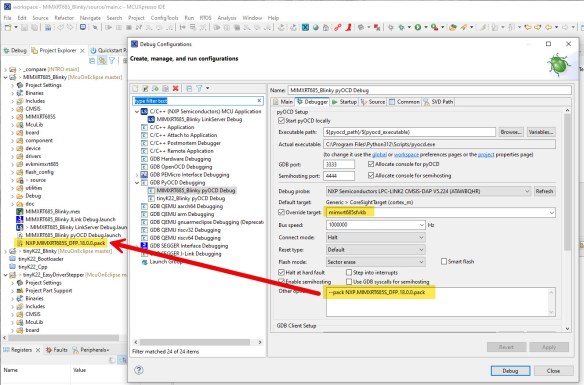Delete selected launch configuration with red X
584x385 pixels.
point(175,89)
